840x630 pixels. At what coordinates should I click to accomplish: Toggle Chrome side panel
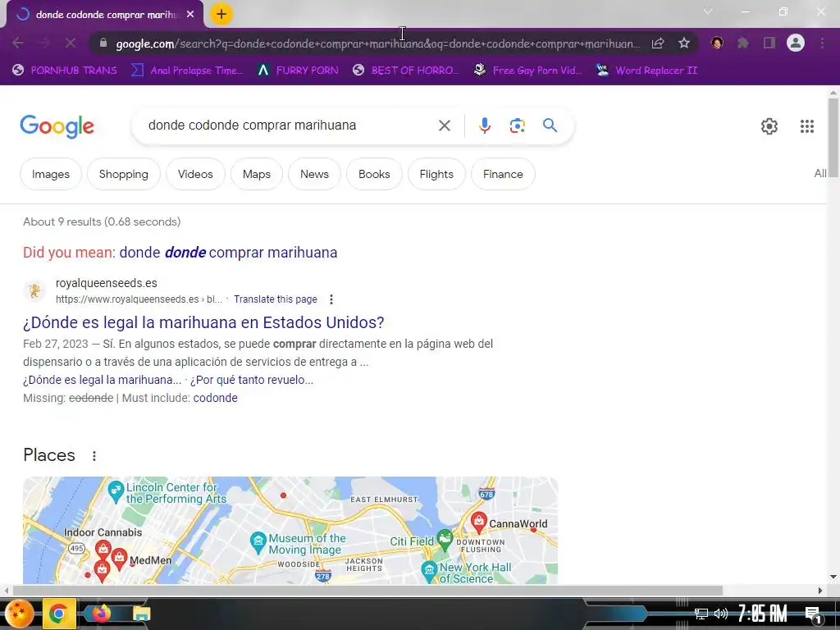pyautogui.click(x=769, y=43)
